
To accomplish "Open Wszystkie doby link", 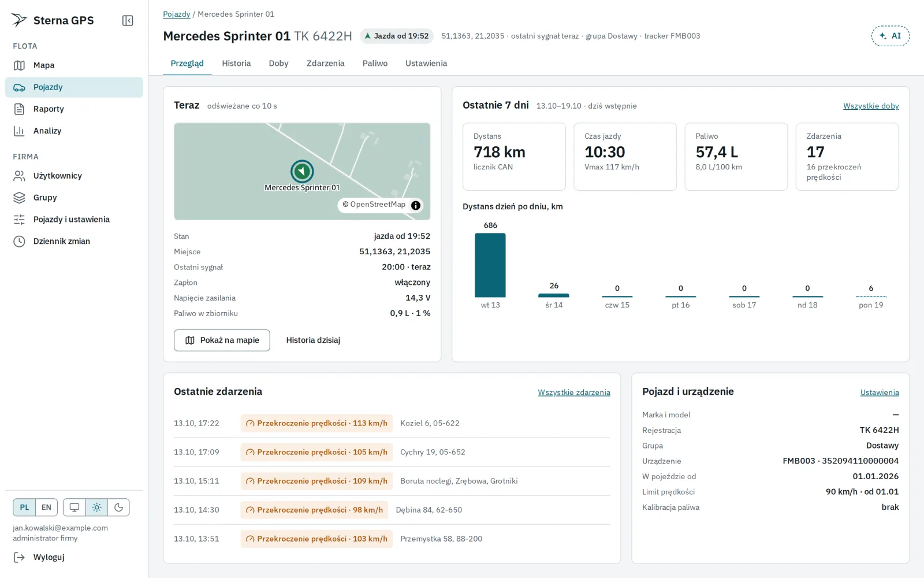I will click(x=871, y=106).
